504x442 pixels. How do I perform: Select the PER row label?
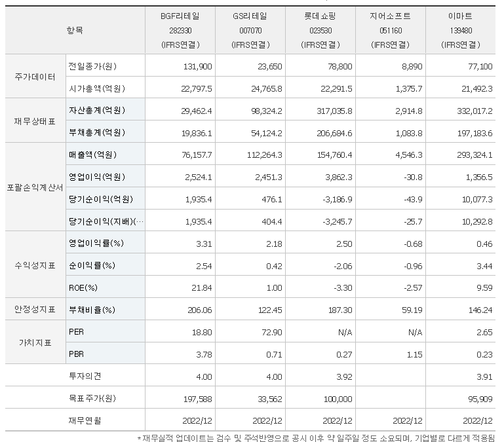tap(76, 331)
